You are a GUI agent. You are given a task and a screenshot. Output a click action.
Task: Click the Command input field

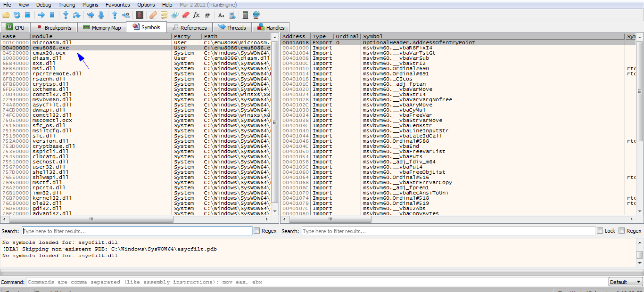[x=315, y=282]
